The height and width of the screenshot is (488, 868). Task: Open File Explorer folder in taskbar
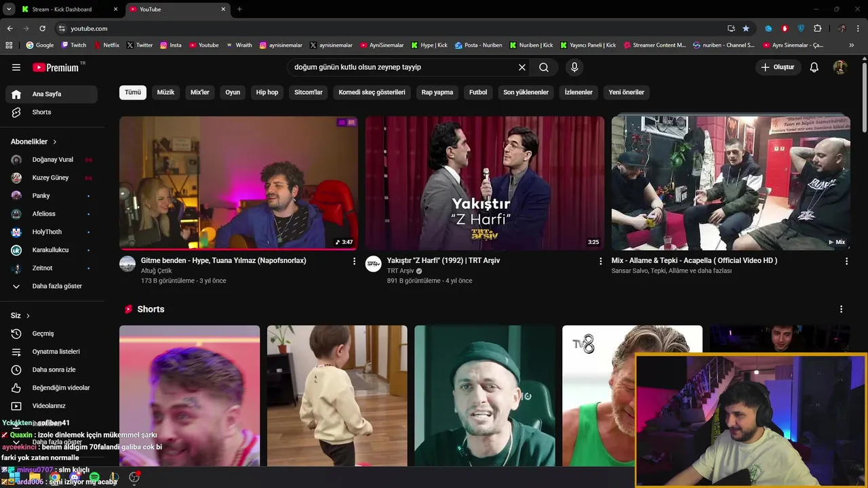pyautogui.click(x=35, y=477)
